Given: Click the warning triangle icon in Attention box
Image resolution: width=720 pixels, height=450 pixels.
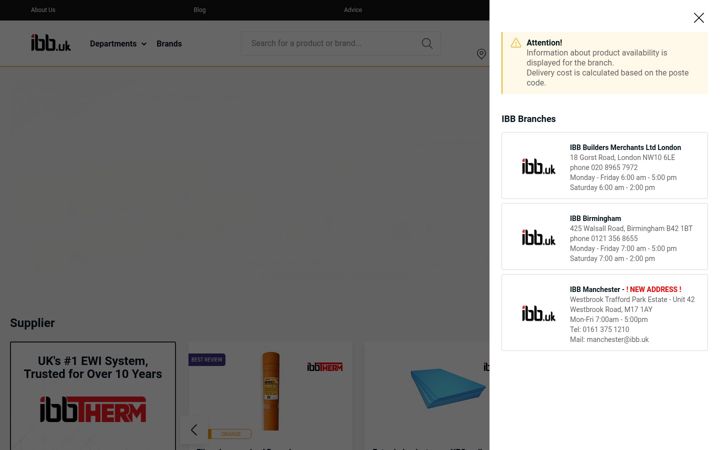Looking at the screenshot, I should click(516, 43).
